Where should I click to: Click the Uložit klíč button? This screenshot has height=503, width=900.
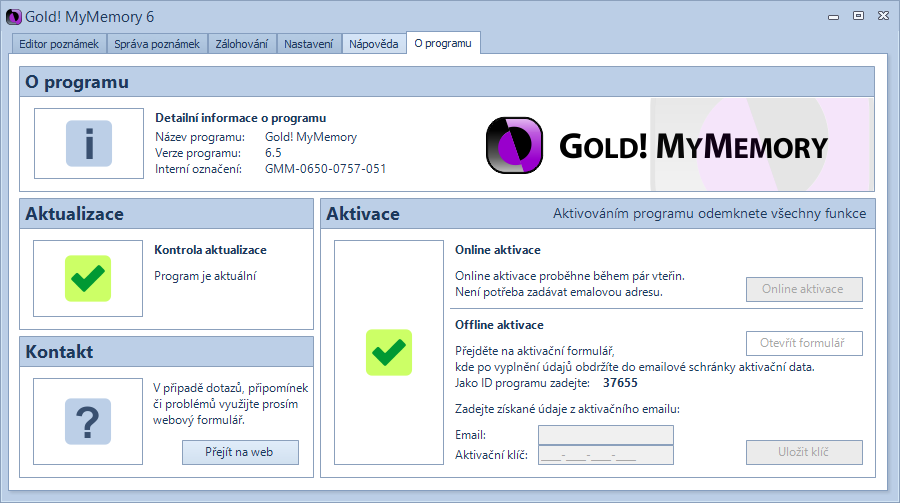tap(804, 452)
